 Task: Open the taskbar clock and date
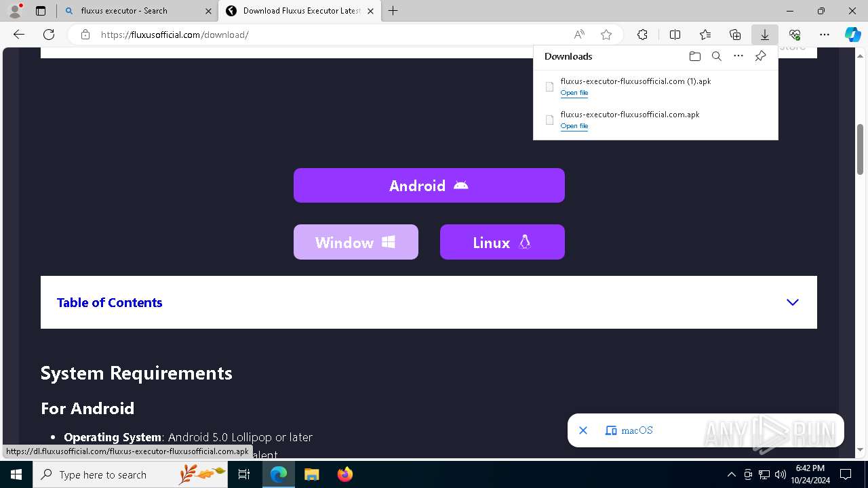810,474
